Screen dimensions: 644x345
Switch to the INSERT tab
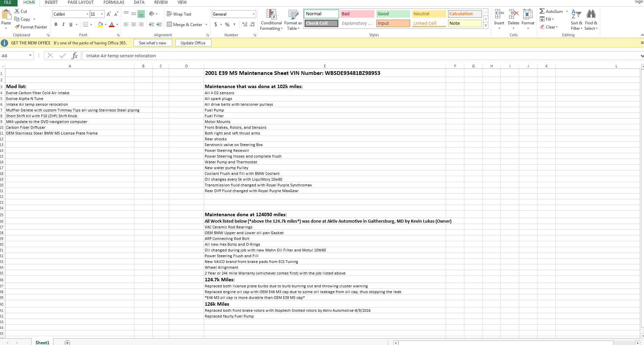51,2
